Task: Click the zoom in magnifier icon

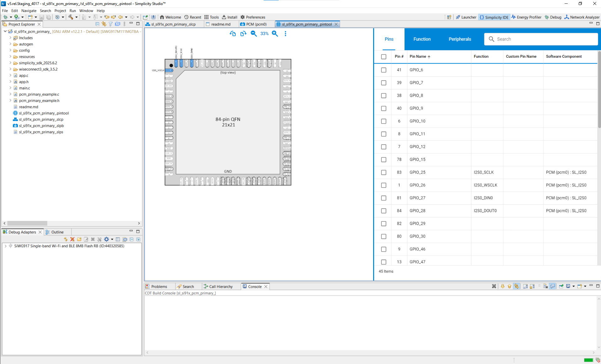Action: point(275,34)
